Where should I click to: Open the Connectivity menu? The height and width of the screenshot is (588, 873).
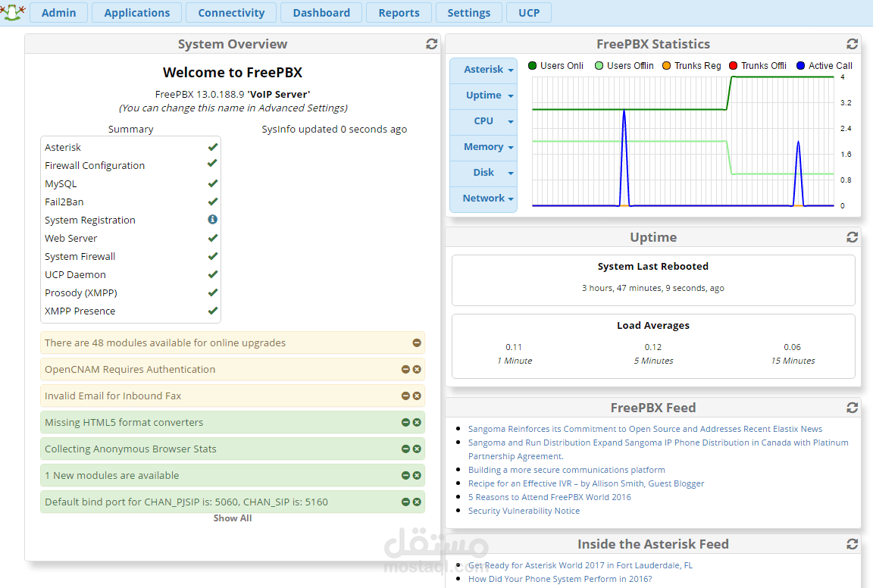[x=231, y=13]
